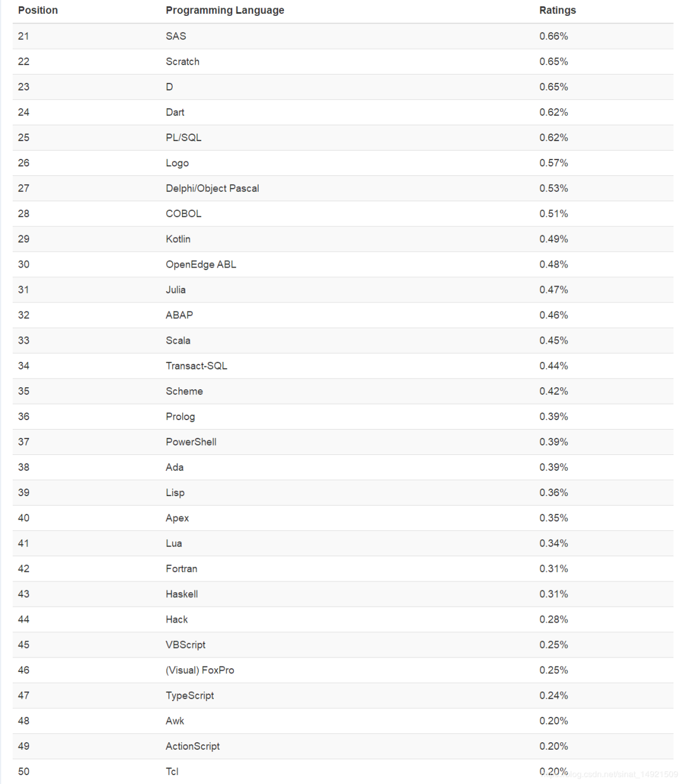Click the (Visual) FoxPro entry
683x784 pixels.
(200, 669)
